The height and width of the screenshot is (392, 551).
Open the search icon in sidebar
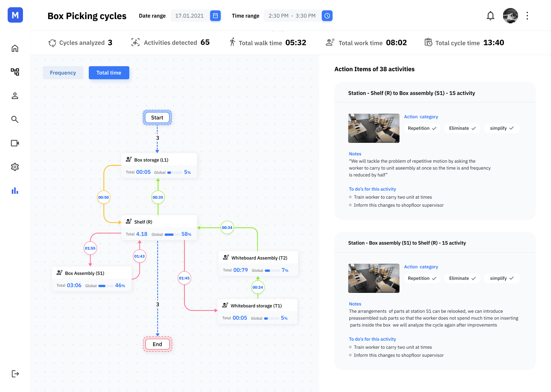(x=15, y=119)
